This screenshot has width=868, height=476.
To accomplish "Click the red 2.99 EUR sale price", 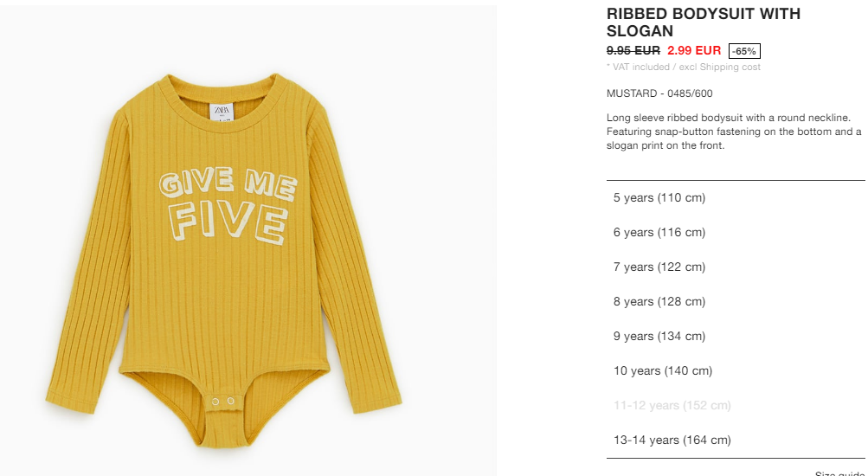I will [x=694, y=50].
